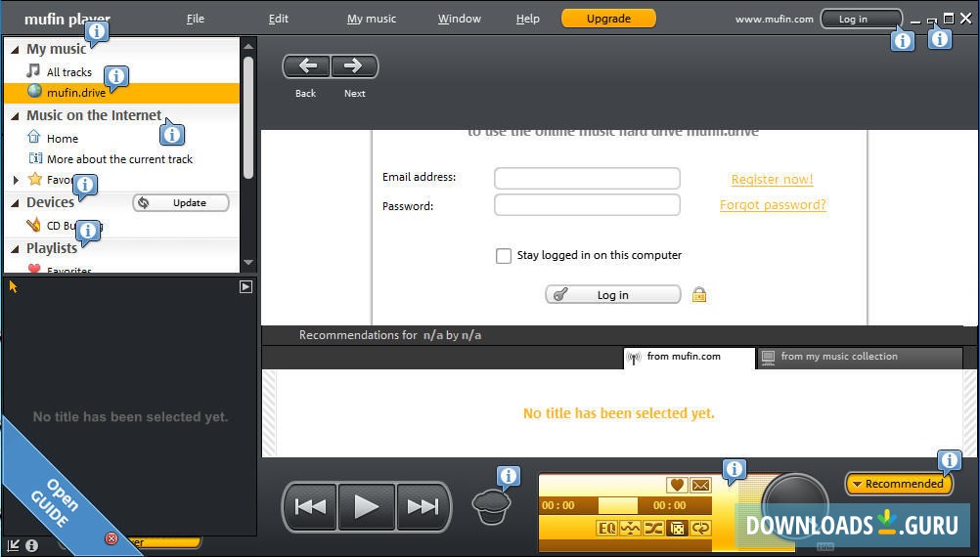Open the Help menu

(x=527, y=19)
